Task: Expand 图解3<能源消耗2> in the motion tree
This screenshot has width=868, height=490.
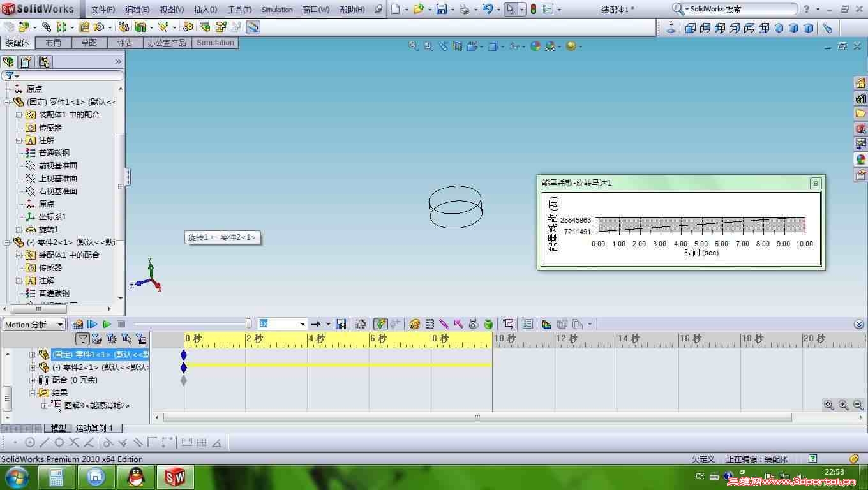Action: click(x=44, y=406)
